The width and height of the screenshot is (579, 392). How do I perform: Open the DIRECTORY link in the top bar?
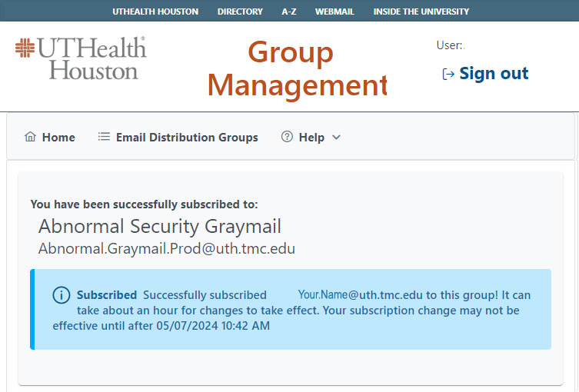click(240, 12)
